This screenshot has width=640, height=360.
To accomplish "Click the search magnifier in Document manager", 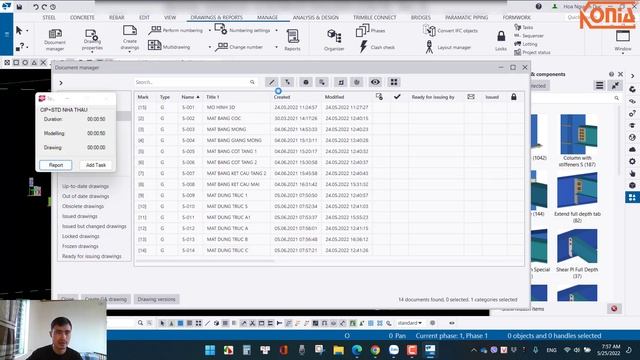I will 252,82.
